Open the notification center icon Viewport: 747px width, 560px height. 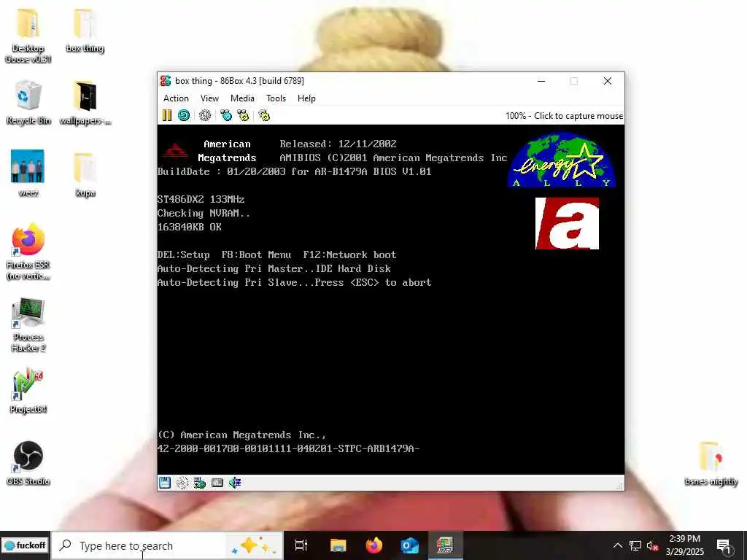[724, 545]
